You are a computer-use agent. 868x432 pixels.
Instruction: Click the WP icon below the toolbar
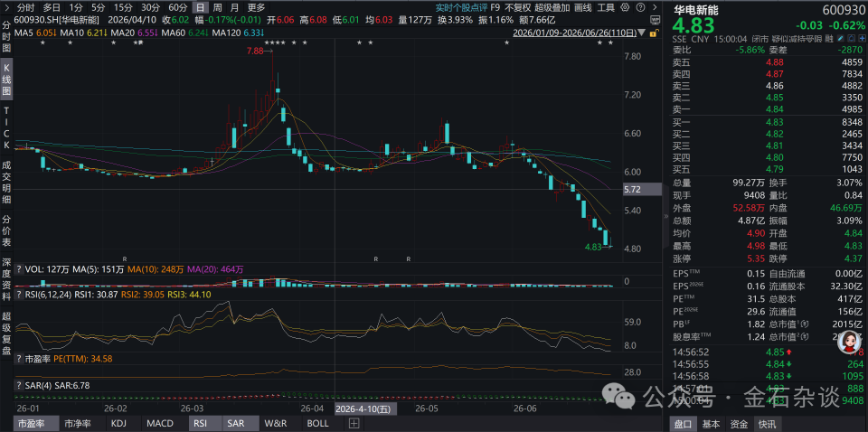[x=656, y=19]
